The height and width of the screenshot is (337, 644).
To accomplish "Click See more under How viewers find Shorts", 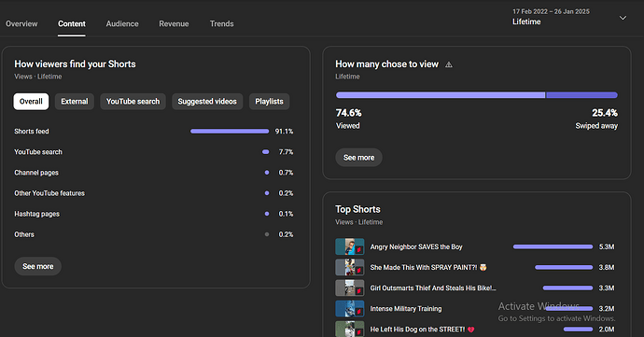I will click(37, 266).
